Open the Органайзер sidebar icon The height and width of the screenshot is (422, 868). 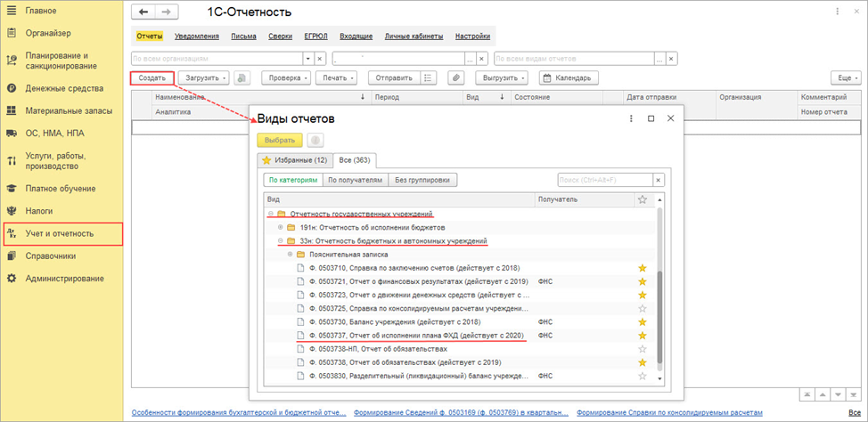pyautogui.click(x=11, y=33)
